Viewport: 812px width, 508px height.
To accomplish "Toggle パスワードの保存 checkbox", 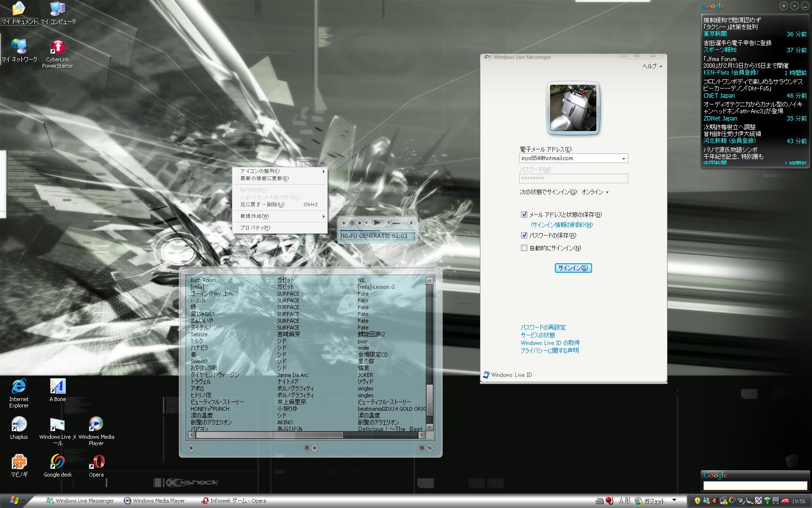I will click(524, 235).
